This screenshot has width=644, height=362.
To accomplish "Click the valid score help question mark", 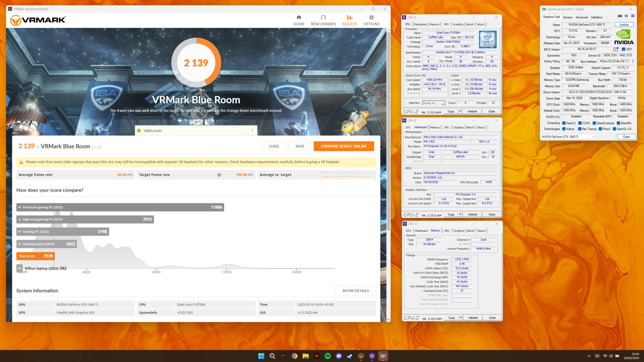I will point(252,130).
